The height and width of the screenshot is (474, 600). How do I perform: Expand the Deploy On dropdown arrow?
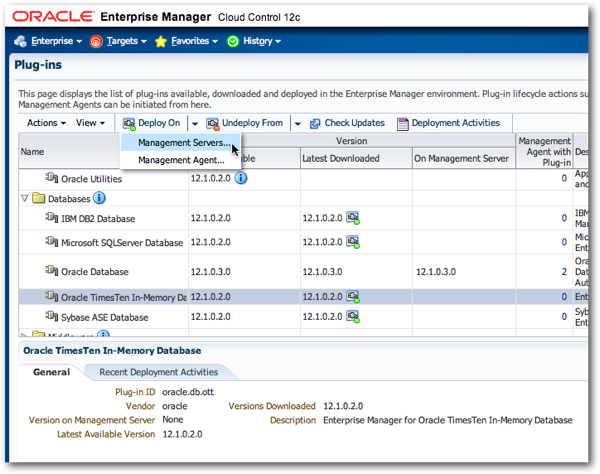click(x=195, y=123)
